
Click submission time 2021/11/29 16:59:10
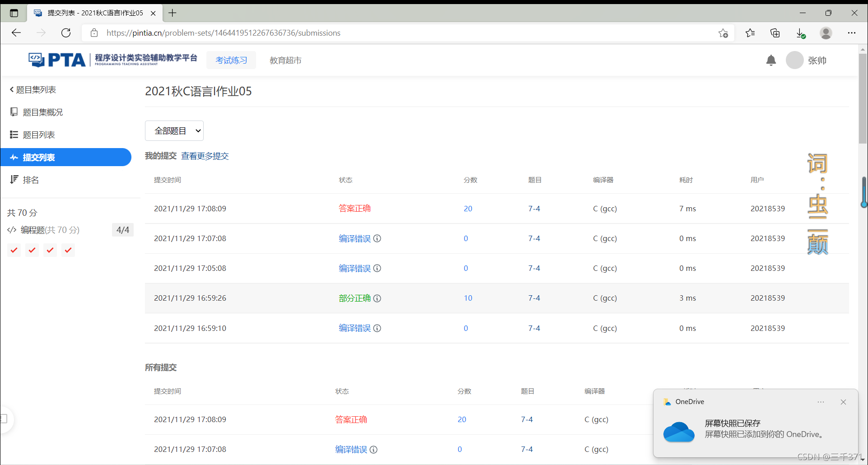190,328
